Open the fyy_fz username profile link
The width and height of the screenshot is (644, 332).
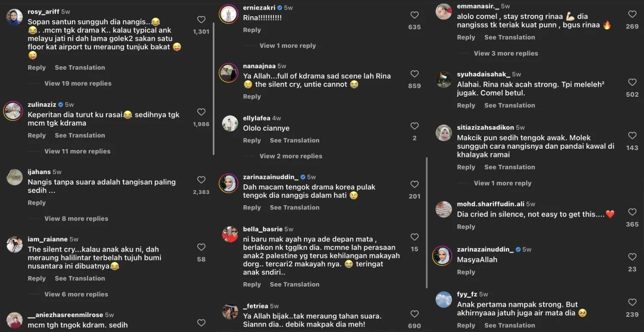point(467,294)
